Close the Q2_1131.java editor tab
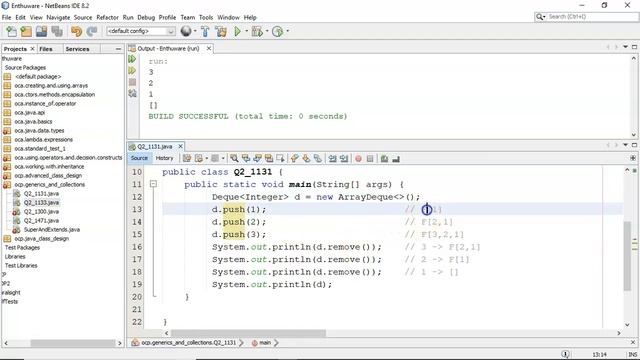Viewport: 640px width, 360px height. click(180, 146)
